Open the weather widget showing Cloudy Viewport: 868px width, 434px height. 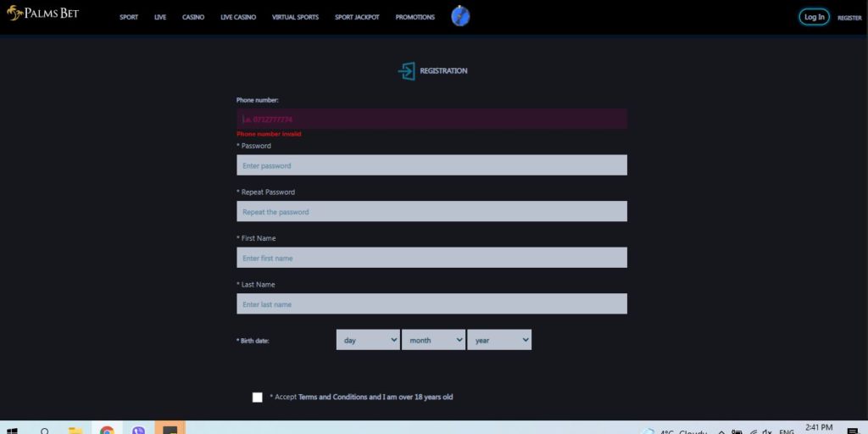point(674,431)
